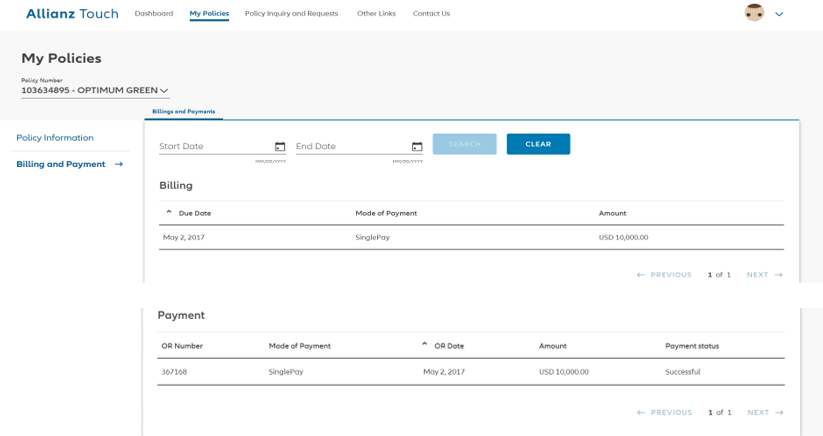823x436 pixels.
Task: Open the Dashboard menu item
Action: 153,14
